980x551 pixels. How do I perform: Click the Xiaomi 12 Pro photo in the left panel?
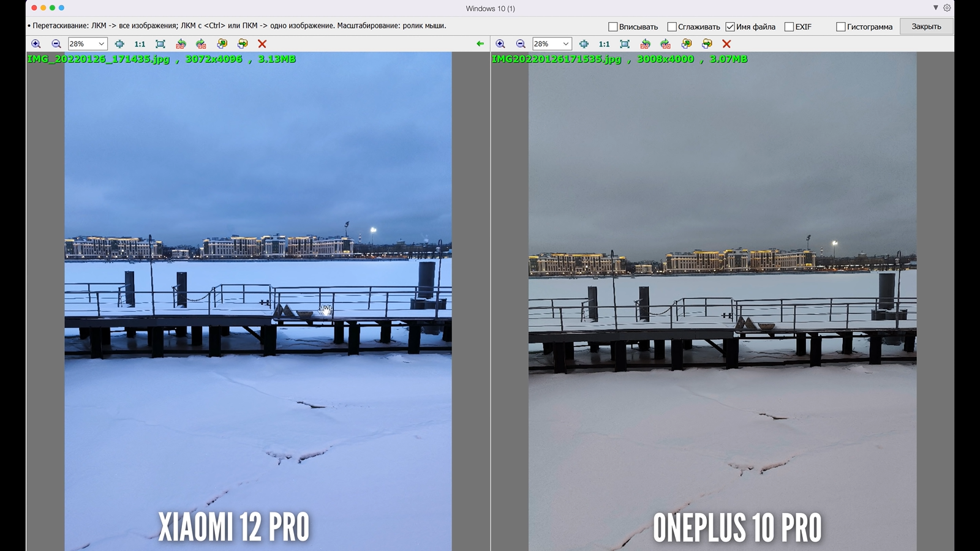(x=258, y=301)
